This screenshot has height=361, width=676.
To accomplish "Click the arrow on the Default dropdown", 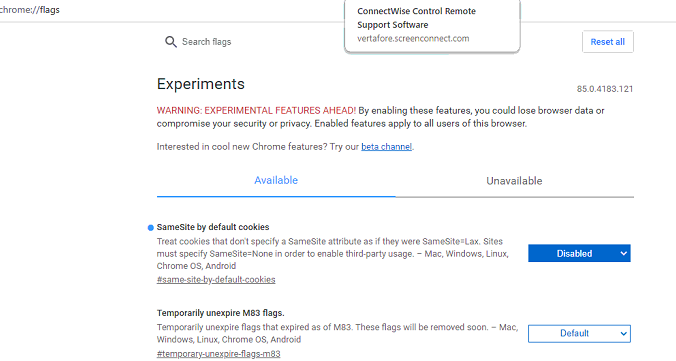I will click(x=623, y=333).
